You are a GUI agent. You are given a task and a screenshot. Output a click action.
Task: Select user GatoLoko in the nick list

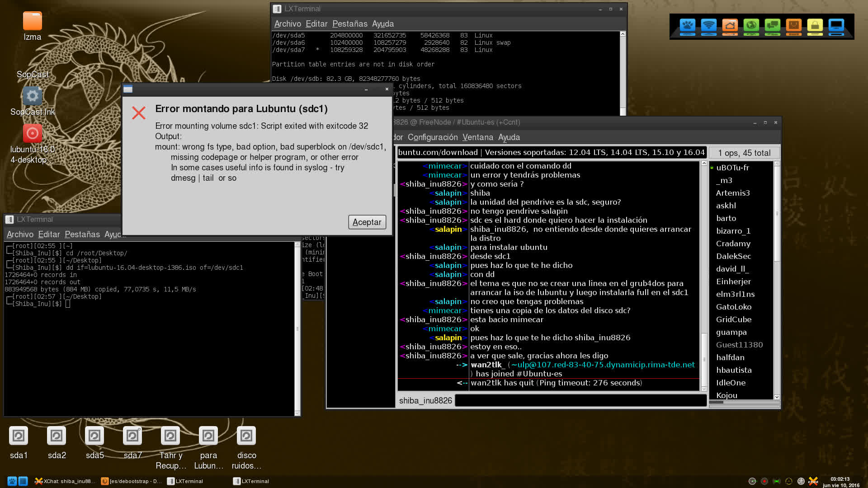click(x=734, y=307)
